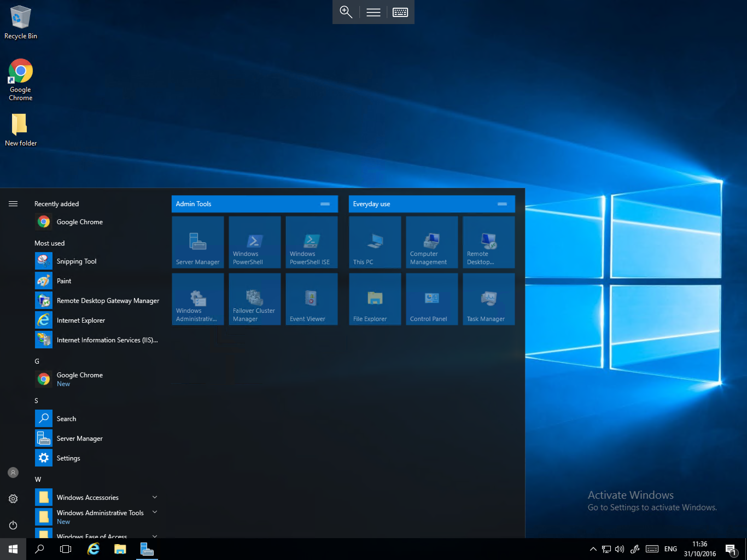Screen dimensions: 747x560
Task: Switch to Server Manager on the taskbar
Action: 147,549
